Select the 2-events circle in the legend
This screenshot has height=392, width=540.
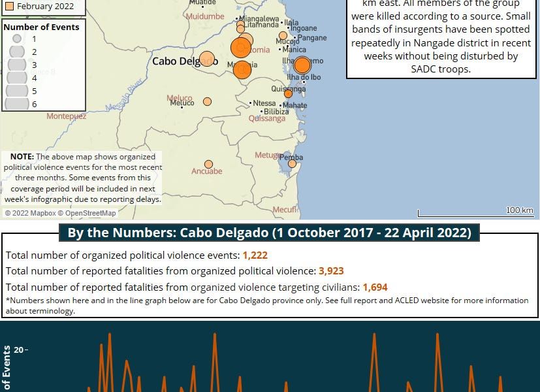coord(17,52)
